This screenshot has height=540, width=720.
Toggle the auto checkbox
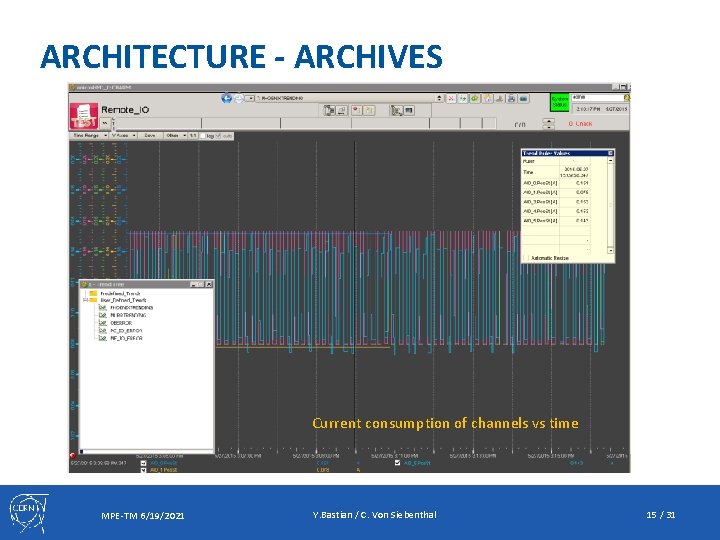point(219,136)
